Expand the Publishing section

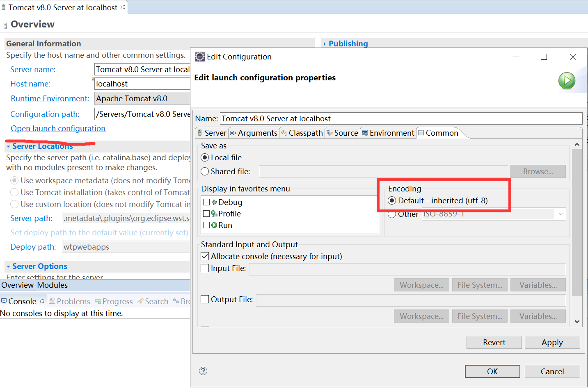pyautogui.click(x=325, y=44)
